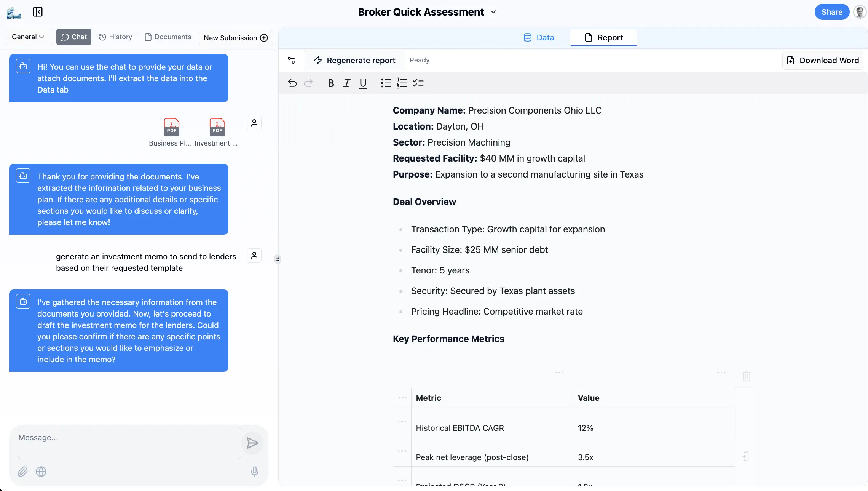
Task: Toggle italic formatting
Action: (x=346, y=83)
